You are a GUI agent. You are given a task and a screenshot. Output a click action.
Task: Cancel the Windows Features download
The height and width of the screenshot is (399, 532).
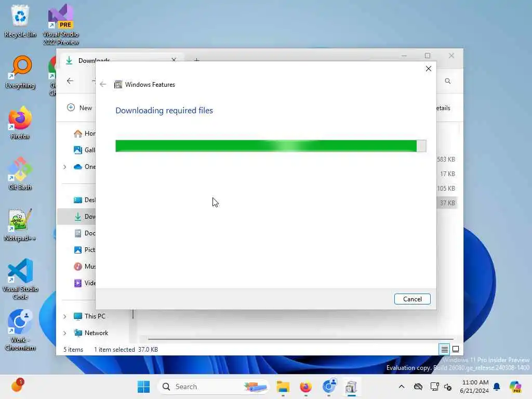[x=412, y=299]
